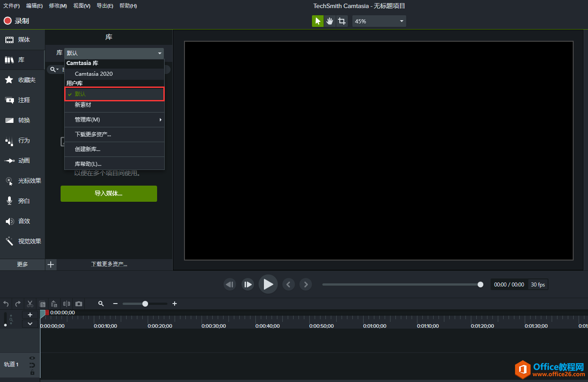This screenshot has height=382, width=588.
Task: Click the green 导入媒体... button
Action: (109, 194)
